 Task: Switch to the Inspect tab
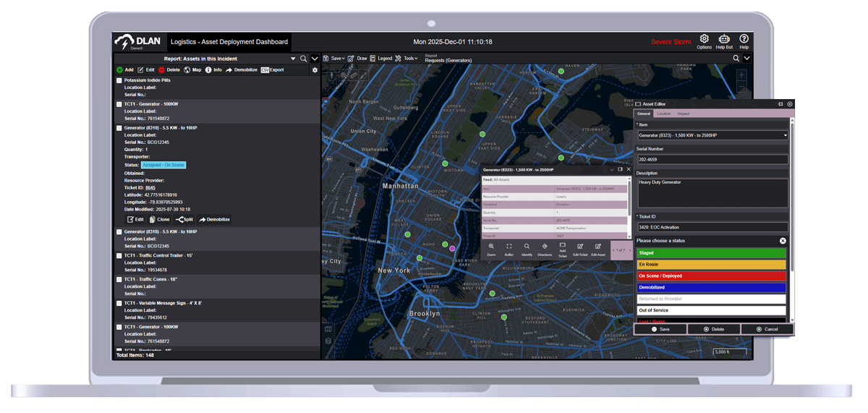pos(683,114)
